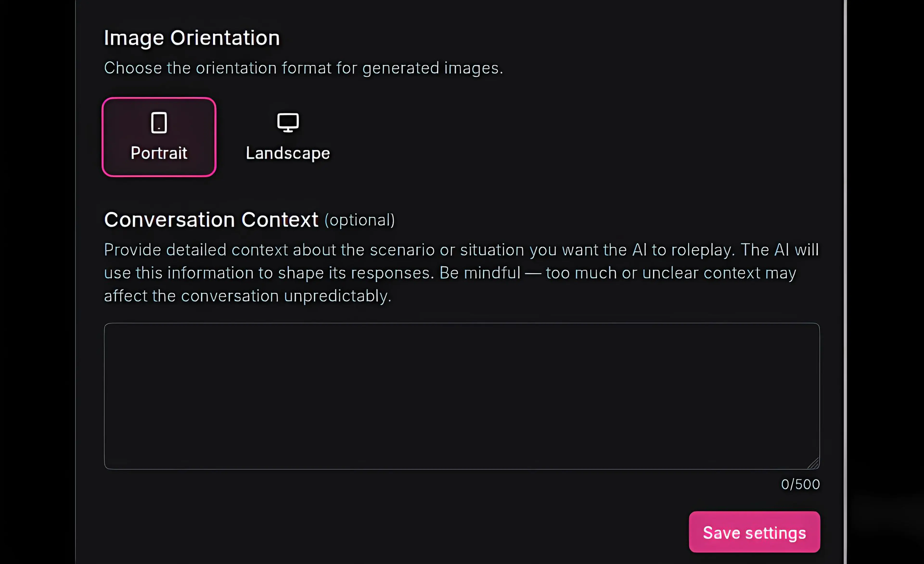Select the Portrait orientation option
This screenshot has height=564, width=924.
tap(159, 137)
